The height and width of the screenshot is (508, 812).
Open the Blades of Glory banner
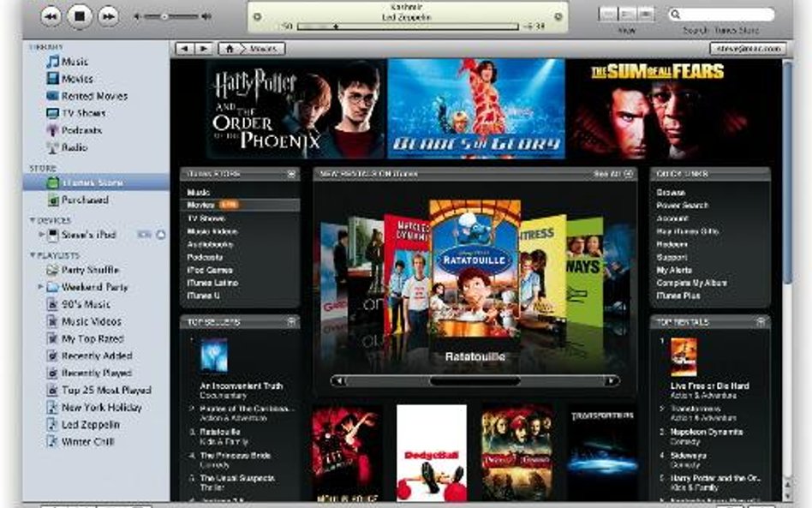click(x=476, y=109)
